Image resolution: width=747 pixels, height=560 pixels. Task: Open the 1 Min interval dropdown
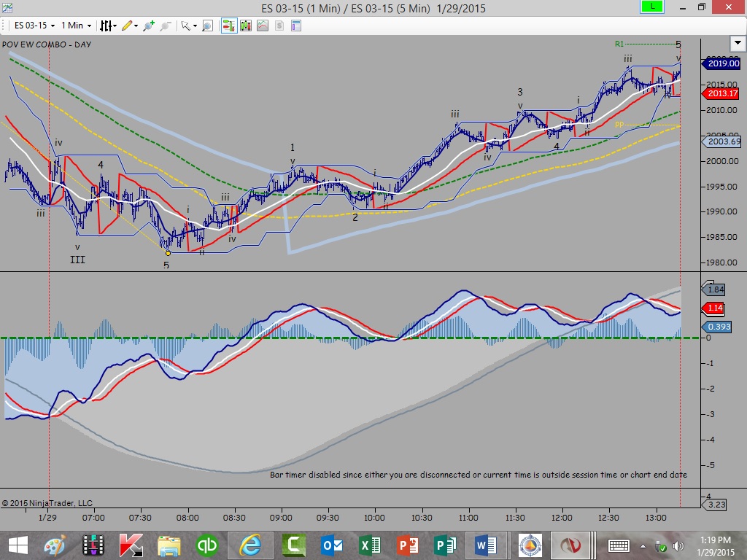click(x=76, y=26)
